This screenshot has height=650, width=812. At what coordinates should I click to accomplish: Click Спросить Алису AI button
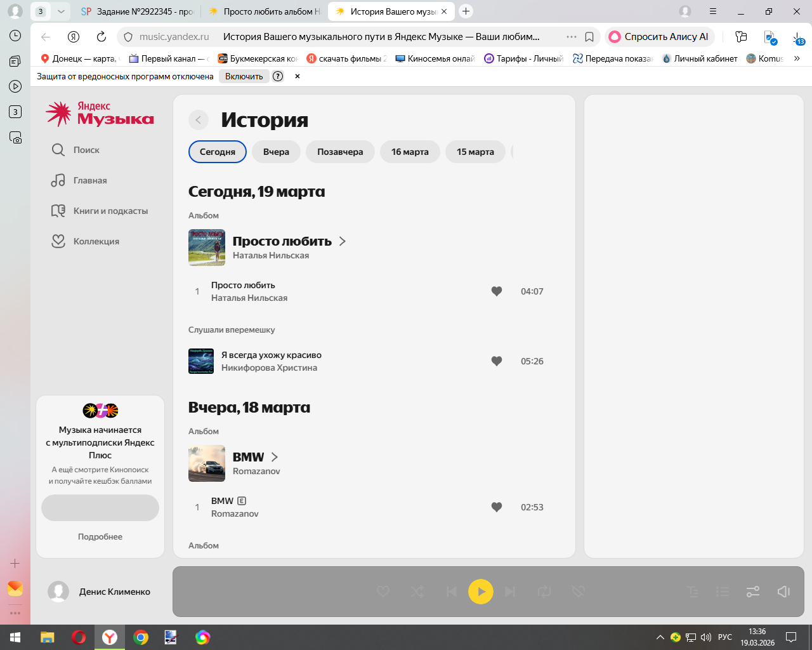click(x=660, y=37)
